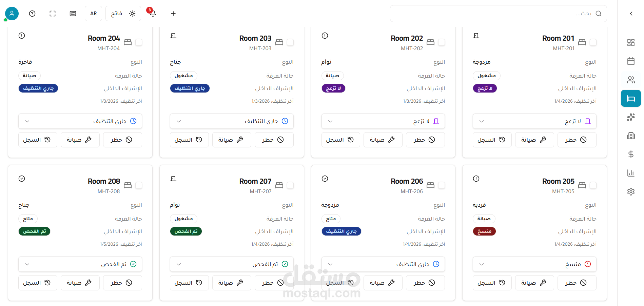Open the rooms management section in the sidebar
The width and height of the screenshot is (644, 306).
[631, 98]
